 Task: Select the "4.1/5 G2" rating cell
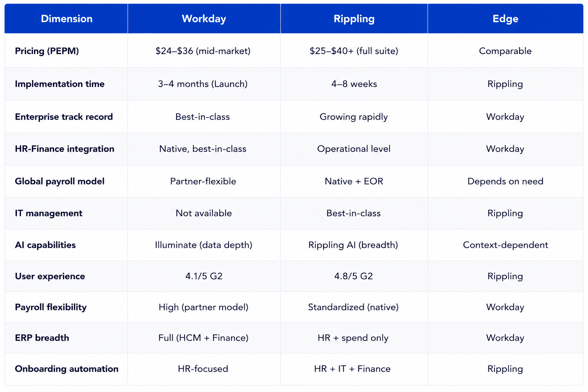pyautogui.click(x=204, y=276)
